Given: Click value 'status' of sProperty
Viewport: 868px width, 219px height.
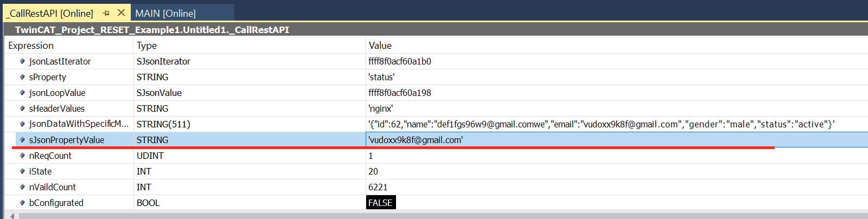Looking at the screenshot, I should (x=381, y=77).
